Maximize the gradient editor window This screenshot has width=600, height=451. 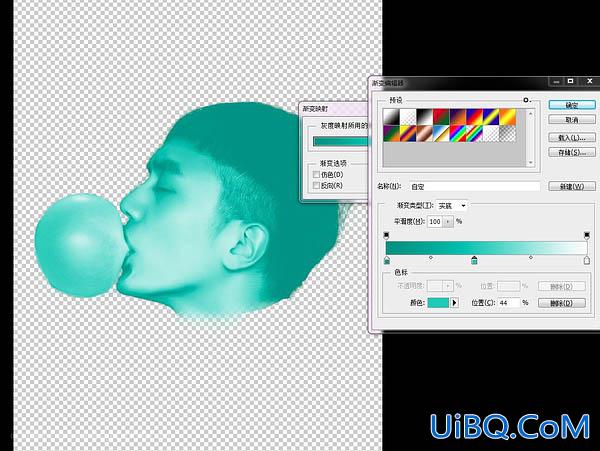[571, 81]
